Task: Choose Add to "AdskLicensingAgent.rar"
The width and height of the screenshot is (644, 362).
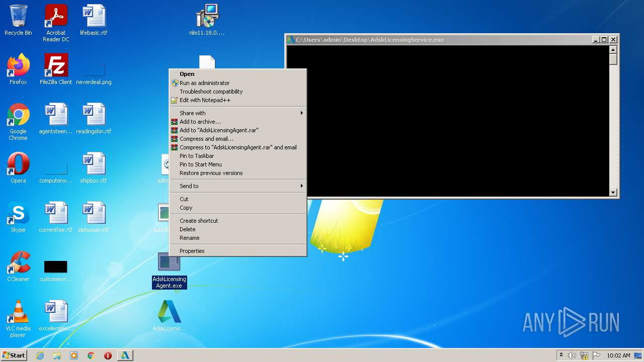Action: [x=238, y=130]
